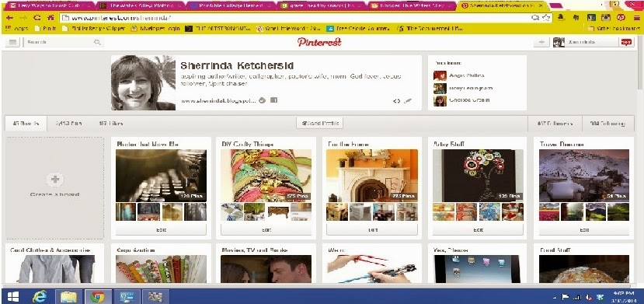The image size is (644, 304).
Task: Click Edit under For the Home board
Action: coord(371,230)
